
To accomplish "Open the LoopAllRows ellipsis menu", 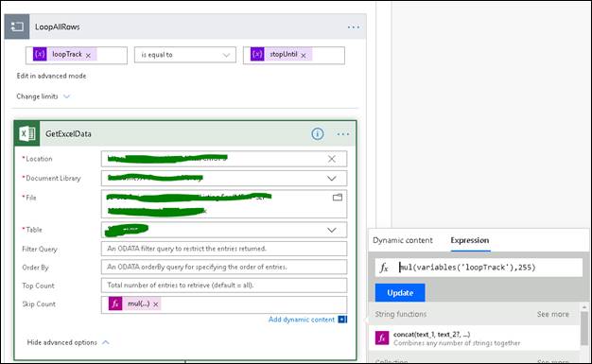I will (354, 27).
